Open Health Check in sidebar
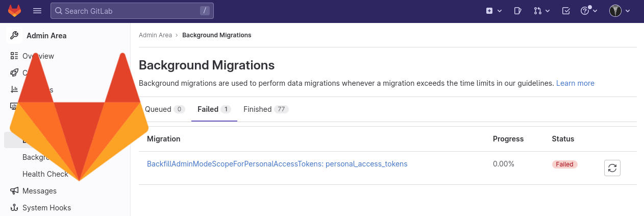The height and width of the screenshot is (216, 644). coord(45,174)
